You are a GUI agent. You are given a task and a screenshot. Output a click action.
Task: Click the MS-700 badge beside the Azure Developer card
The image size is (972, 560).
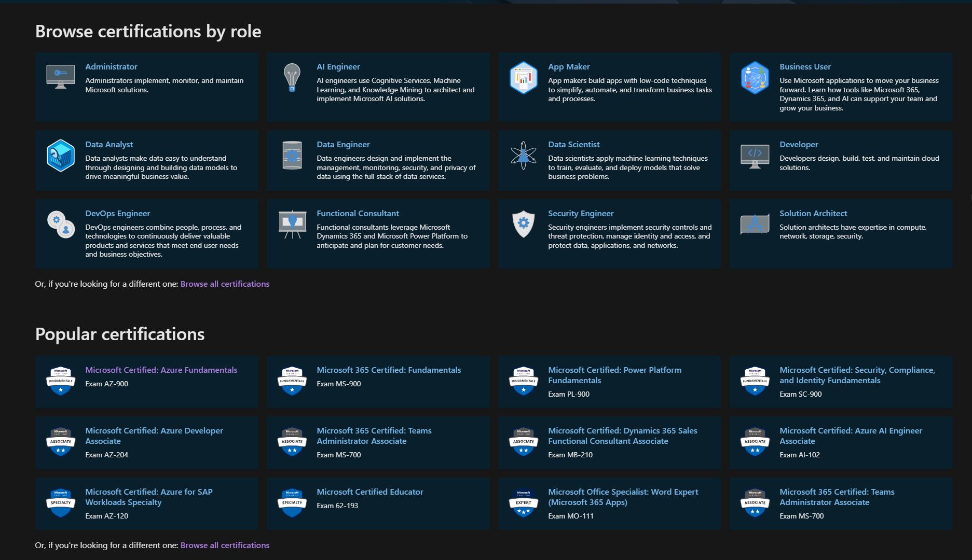pyautogui.click(x=292, y=442)
